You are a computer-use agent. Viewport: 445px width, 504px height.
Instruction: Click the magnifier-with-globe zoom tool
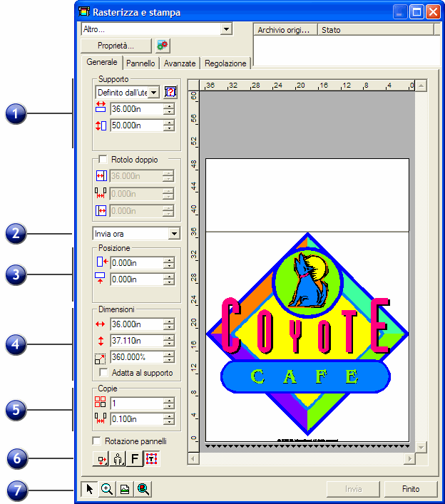coord(143,489)
